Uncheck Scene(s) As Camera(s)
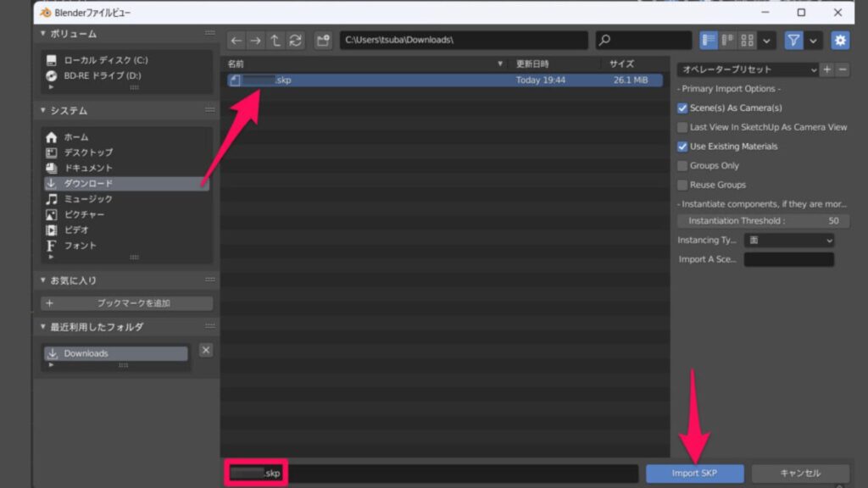The width and height of the screenshot is (868, 488). click(x=682, y=108)
